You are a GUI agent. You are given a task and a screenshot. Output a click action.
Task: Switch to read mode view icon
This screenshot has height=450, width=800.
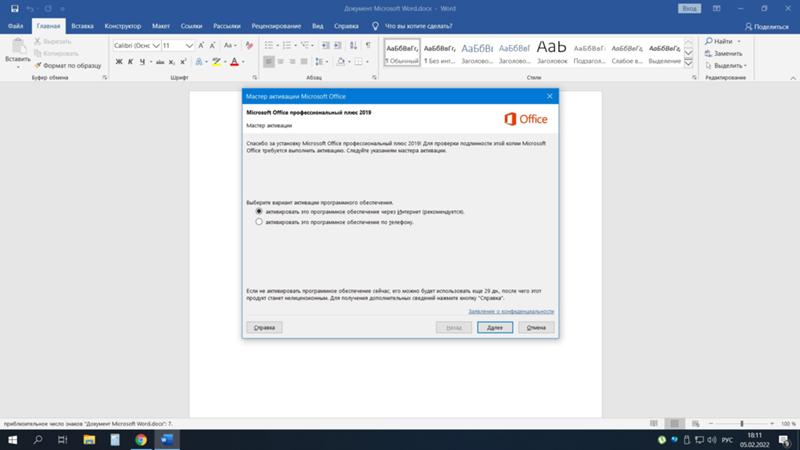click(x=654, y=423)
